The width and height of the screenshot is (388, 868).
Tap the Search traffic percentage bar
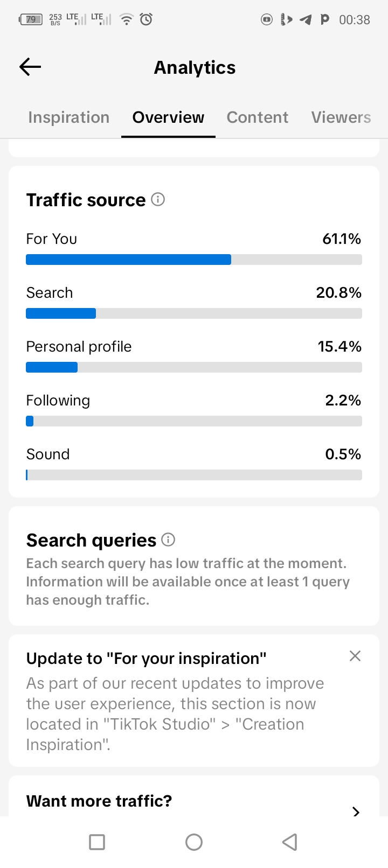coord(194,313)
